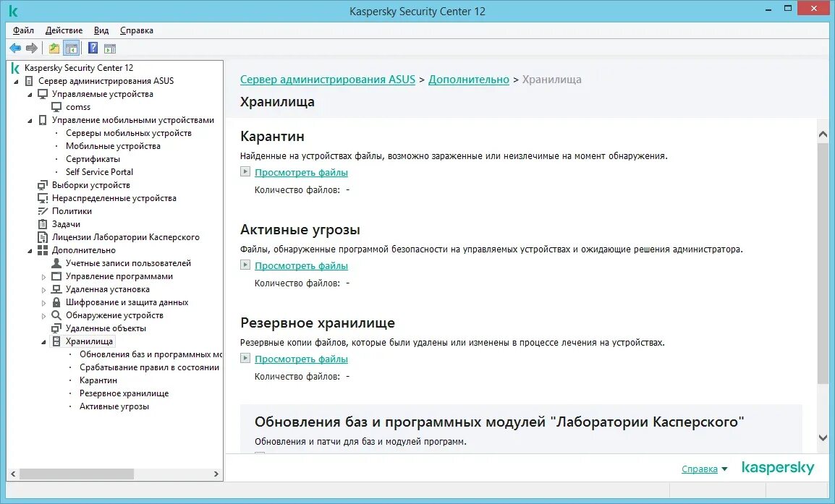Select Self Service Portal in tree
Image resolution: width=835 pixels, height=504 pixels.
[99, 172]
